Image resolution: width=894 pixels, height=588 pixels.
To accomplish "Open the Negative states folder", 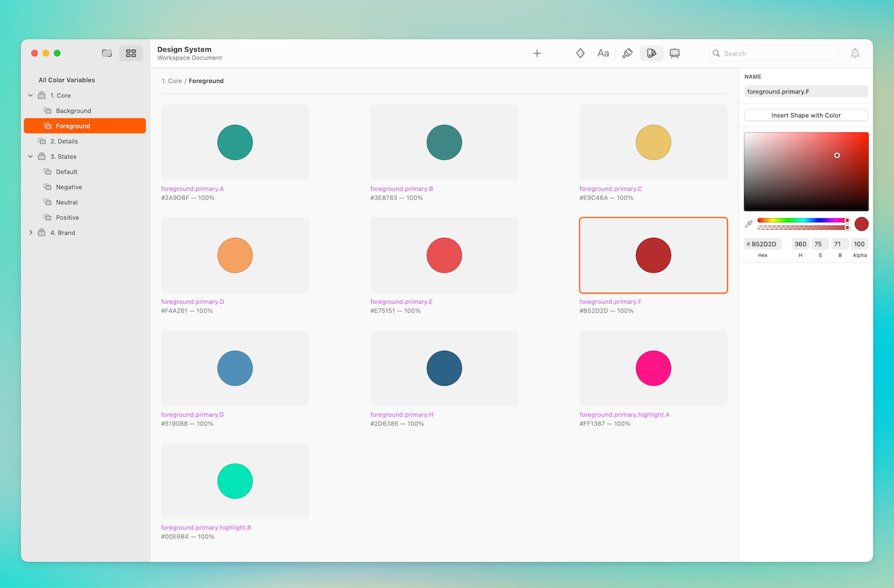I will (x=69, y=187).
